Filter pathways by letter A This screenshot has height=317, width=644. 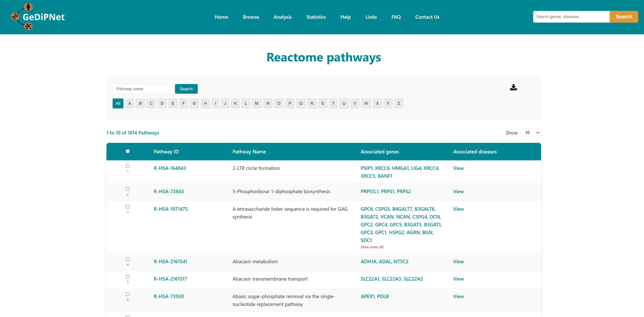coord(129,103)
